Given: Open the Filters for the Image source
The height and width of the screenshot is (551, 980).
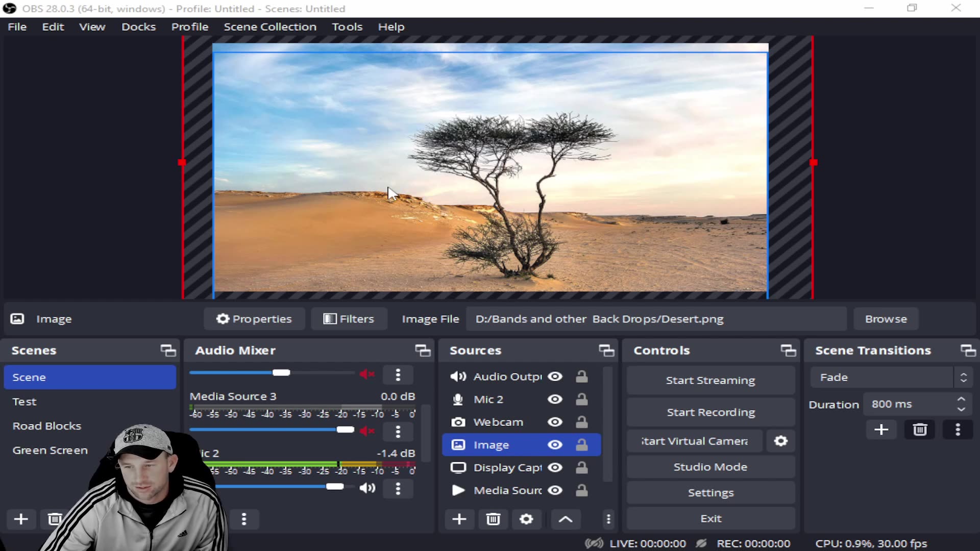Looking at the screenshot, I should 349,319.
